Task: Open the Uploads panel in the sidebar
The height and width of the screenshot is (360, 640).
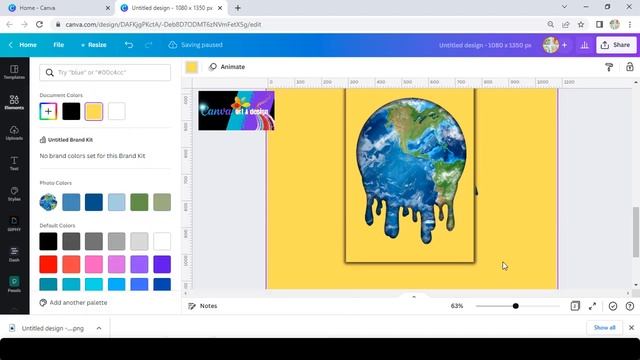Action: click(x=14, y=133)
